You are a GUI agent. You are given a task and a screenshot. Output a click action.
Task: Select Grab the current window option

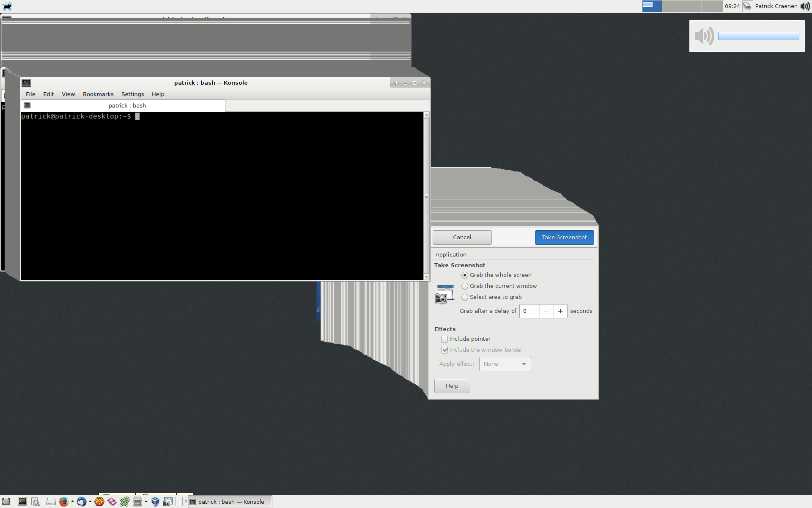499,286
